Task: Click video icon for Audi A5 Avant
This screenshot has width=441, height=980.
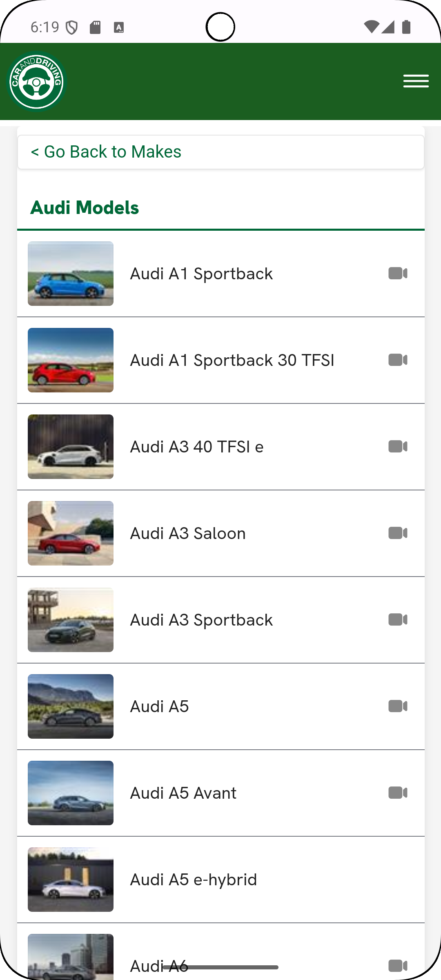Action: [398, 793]
